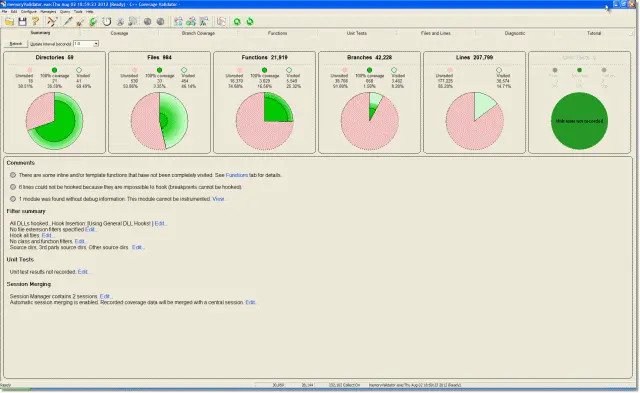The height and width of the screenshot is (393, 640).
Task: Click green 100% coverage swatch in Files panel
Action: (160, 70)
